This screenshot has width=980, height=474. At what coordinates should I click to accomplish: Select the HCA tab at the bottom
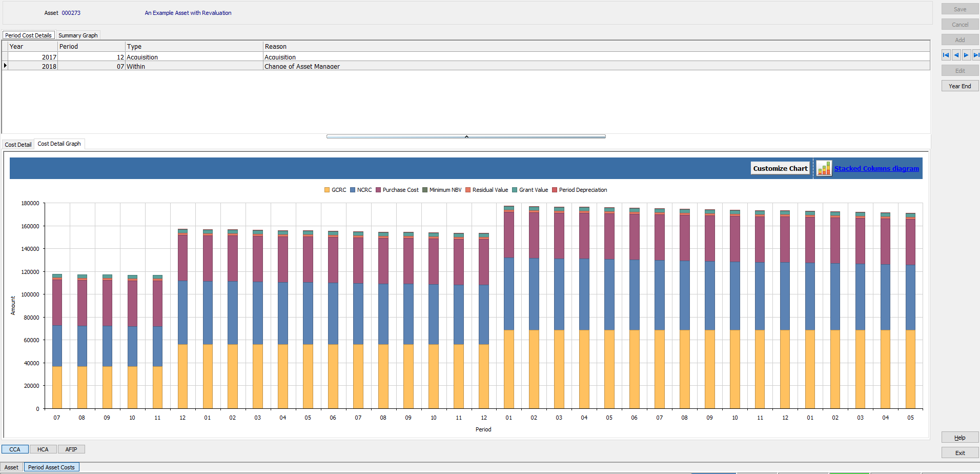[43, 449]
